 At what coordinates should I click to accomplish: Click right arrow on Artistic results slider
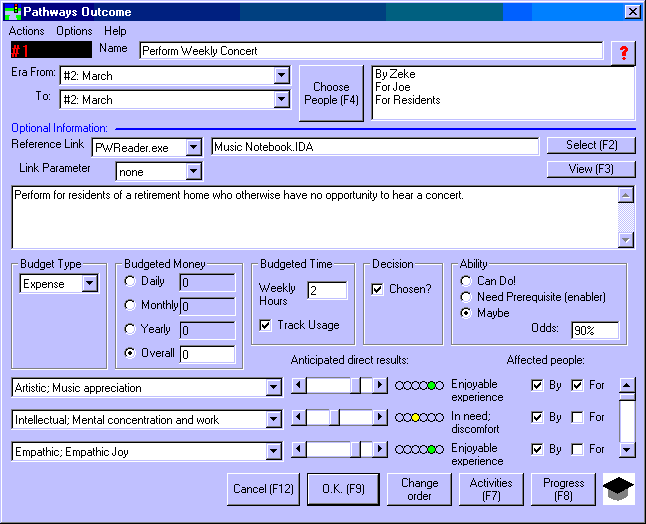point(380,386)
